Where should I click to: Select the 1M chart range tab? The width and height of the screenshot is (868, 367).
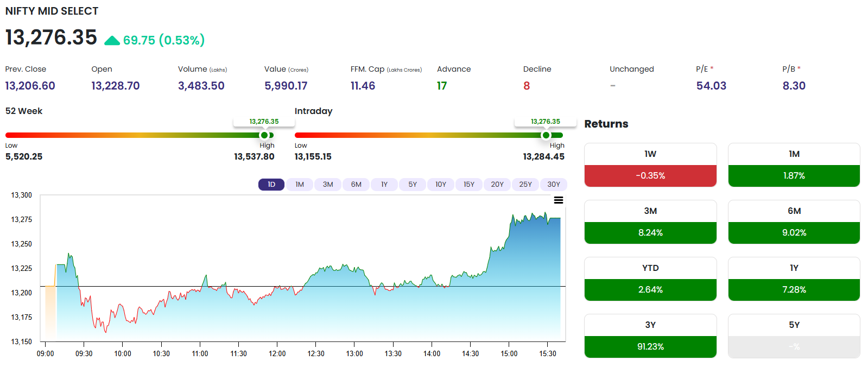[300, 185]
